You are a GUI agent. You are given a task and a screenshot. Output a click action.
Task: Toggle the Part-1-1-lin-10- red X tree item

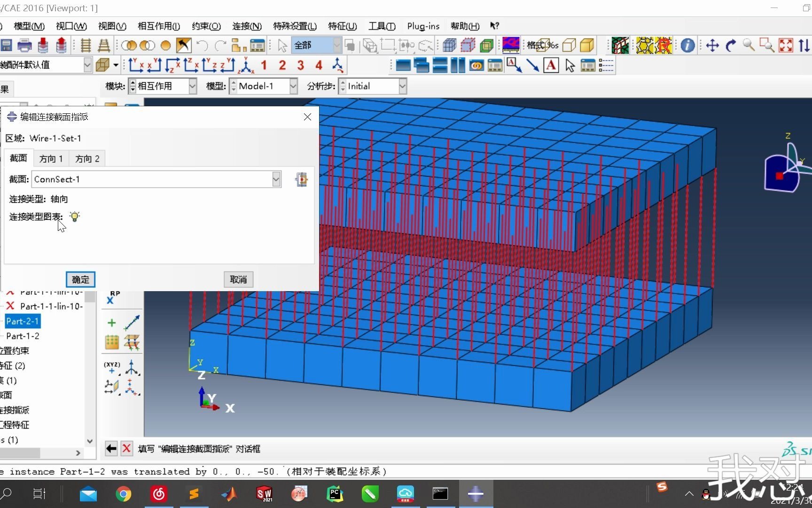[x=10, y=306]
